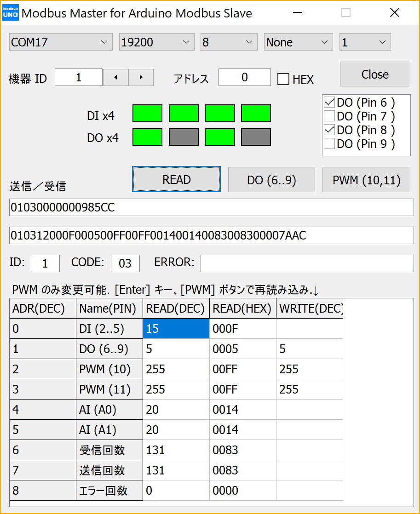The width and height of the screenshot is (420, 514).
Task: Click the Modbus UNO app icon
Action: pyautogui.click(x=10, y=12)
